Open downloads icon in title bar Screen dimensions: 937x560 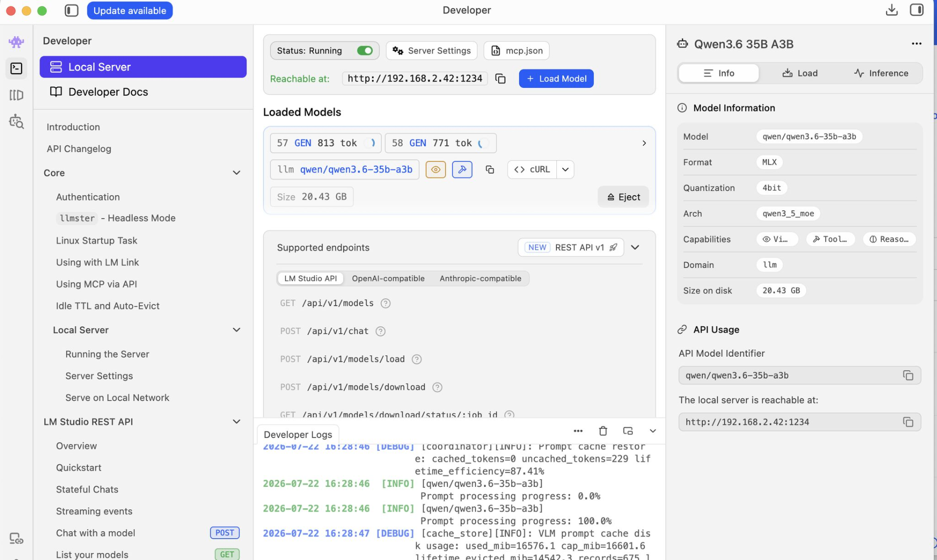pyautogui.click(x=892, y=10)
